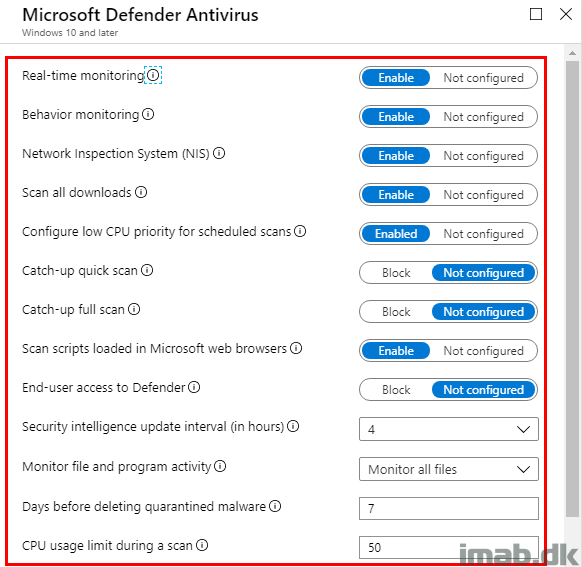Show the info for Scan all downloads

(x=141, y=192)
